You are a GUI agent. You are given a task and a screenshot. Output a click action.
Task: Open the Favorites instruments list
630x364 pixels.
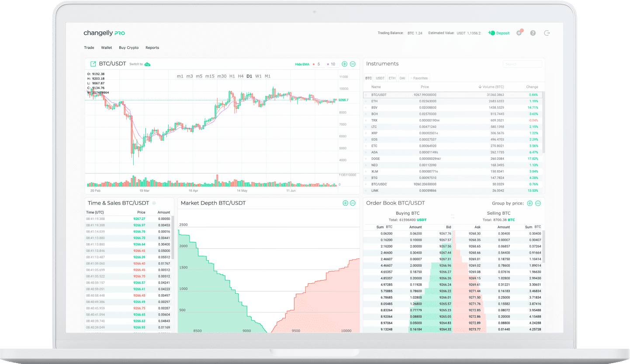pyautogui.click(x=419, y=78)
